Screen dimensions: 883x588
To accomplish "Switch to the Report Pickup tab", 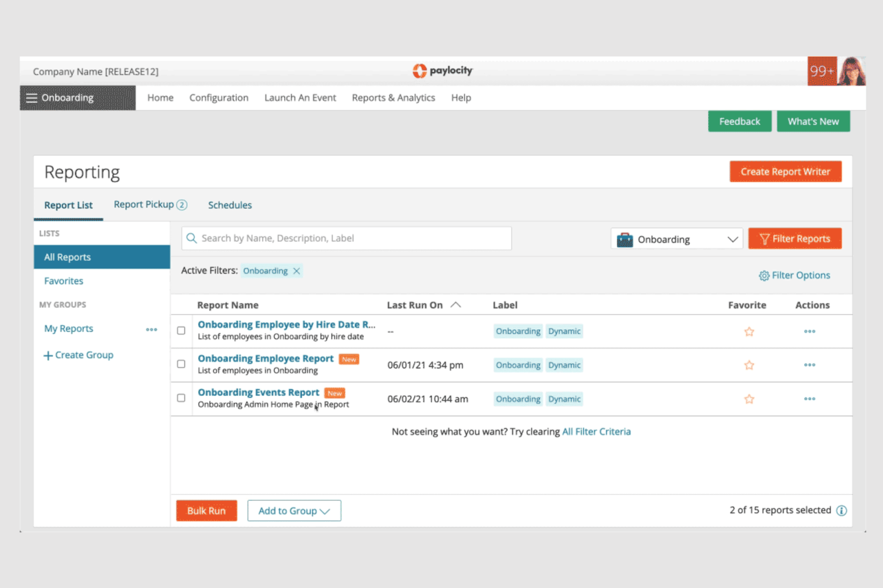I will tap(145, 204).
